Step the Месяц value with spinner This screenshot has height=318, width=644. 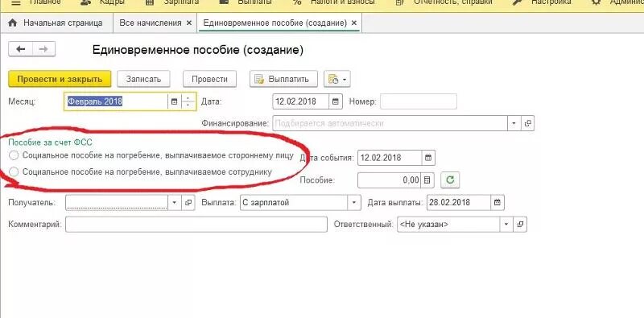[188, 102]
